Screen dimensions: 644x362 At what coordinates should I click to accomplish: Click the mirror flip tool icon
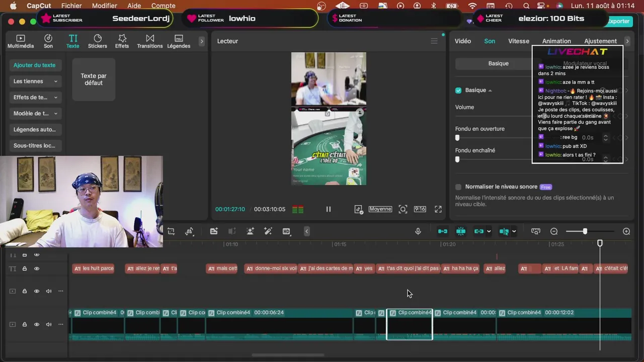click(x=189, y=231)
